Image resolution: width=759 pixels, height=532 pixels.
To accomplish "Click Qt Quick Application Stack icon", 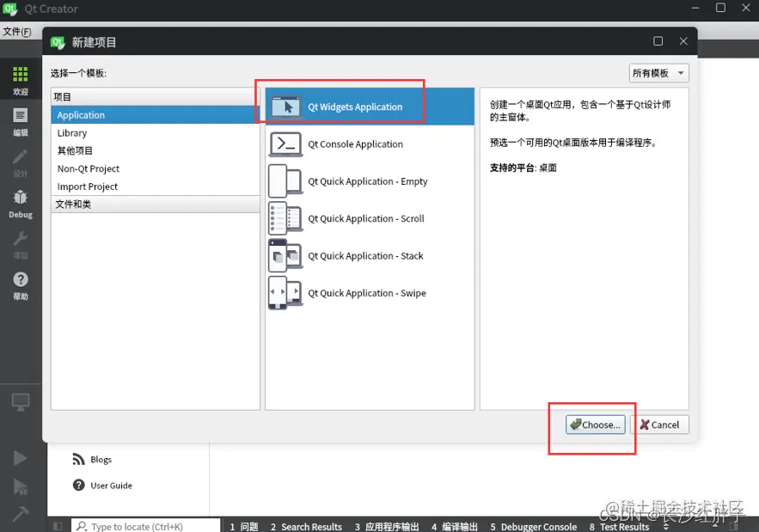I will coord(285,255).
